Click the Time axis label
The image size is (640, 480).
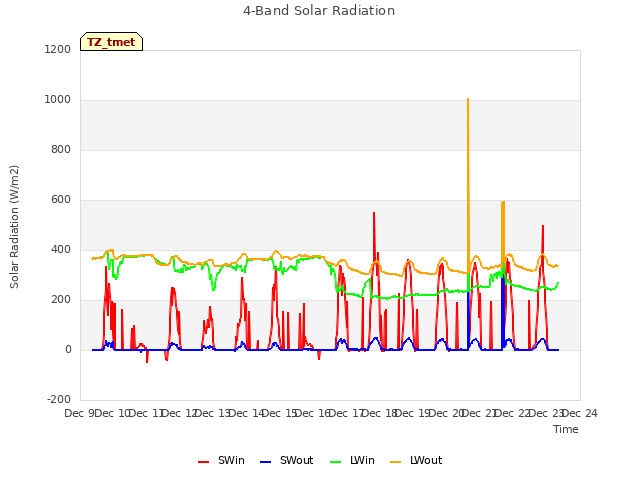coord(566,429)
